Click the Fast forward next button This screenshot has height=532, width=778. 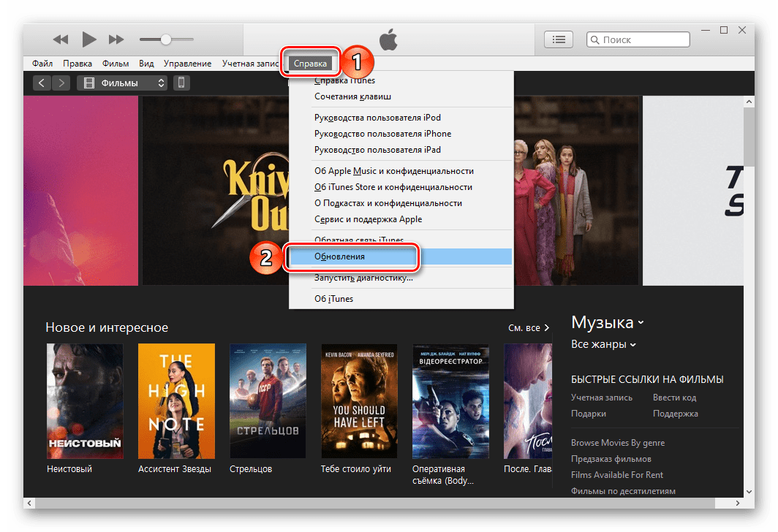116,39
